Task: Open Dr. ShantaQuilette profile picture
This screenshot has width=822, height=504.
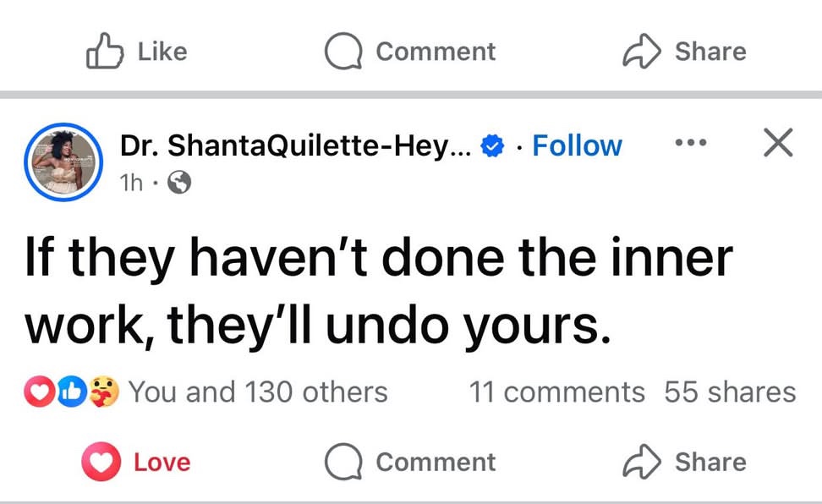Action: coord(63,162)
